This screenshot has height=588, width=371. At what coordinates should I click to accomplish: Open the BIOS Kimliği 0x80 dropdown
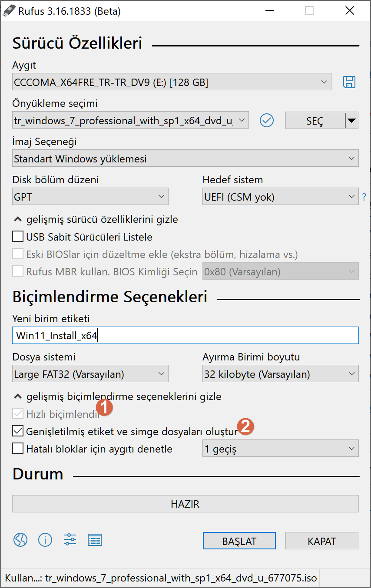tap(281, 272)
